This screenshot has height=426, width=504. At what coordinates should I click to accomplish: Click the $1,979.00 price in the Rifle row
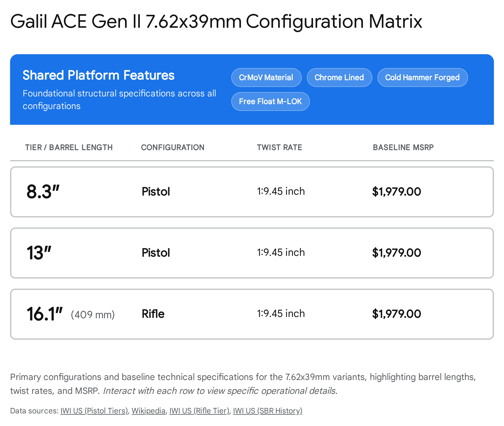pos(397,314)
